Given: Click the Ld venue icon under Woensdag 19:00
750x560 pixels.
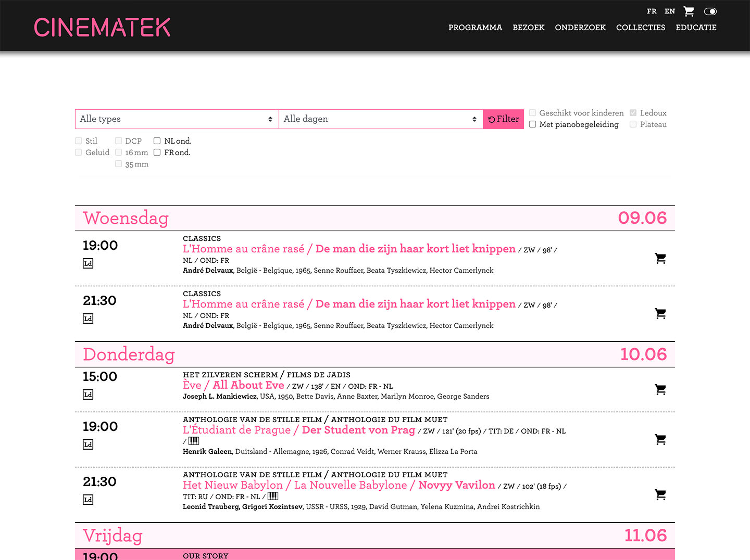Looking at the screenshot, I should coord(88,263).
